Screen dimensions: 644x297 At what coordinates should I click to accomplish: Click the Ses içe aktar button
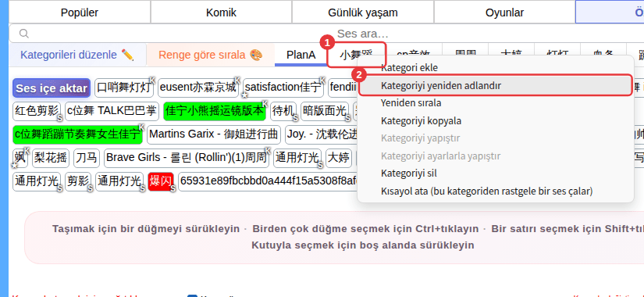[x=52, y=88]
